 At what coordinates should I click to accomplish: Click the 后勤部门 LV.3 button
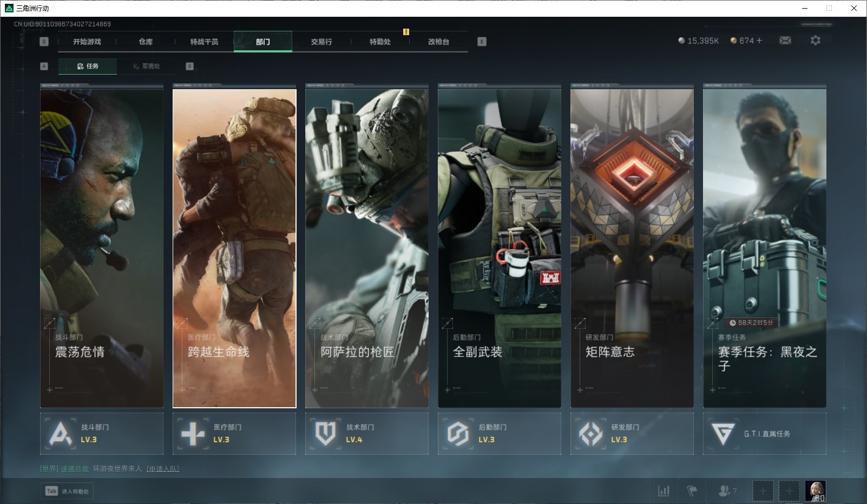500,434
